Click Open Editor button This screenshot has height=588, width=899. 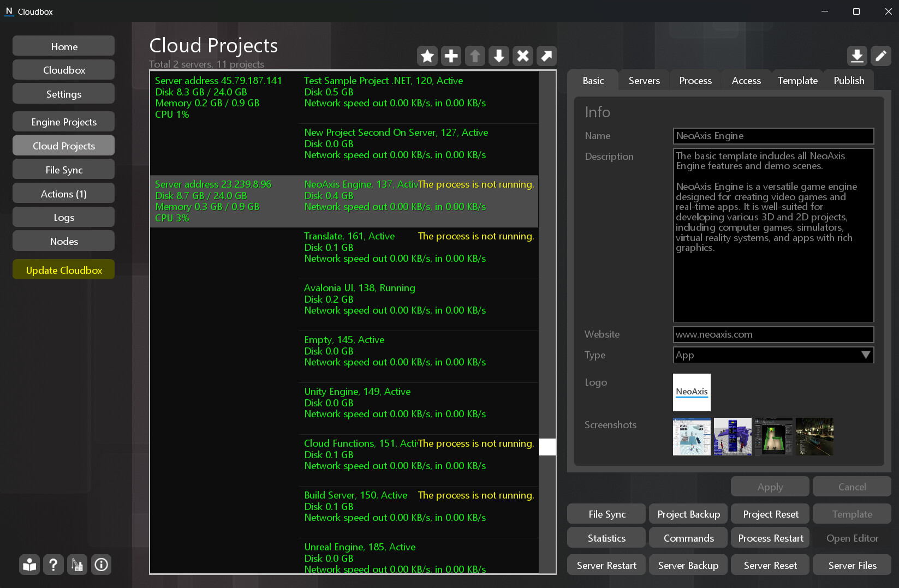(852, 538)
